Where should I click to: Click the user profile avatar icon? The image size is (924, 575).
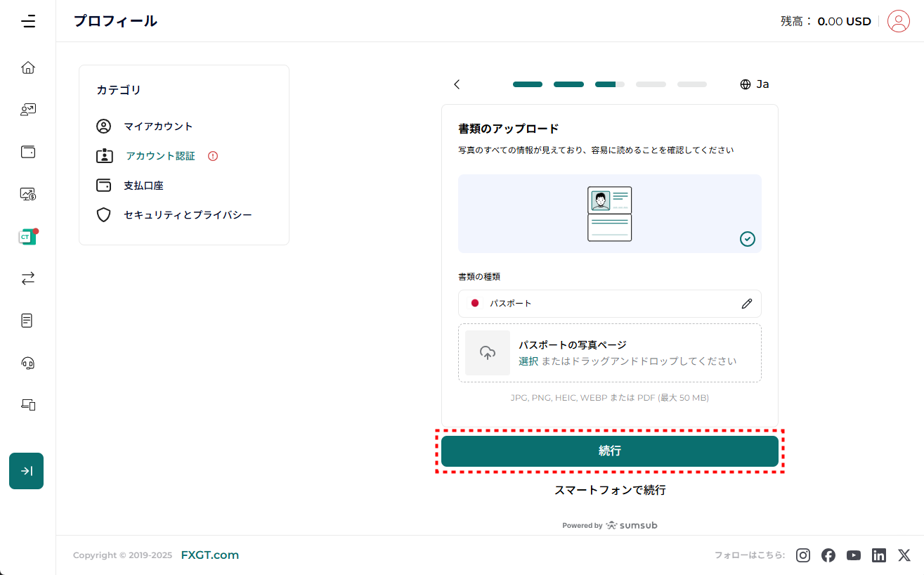898,21
